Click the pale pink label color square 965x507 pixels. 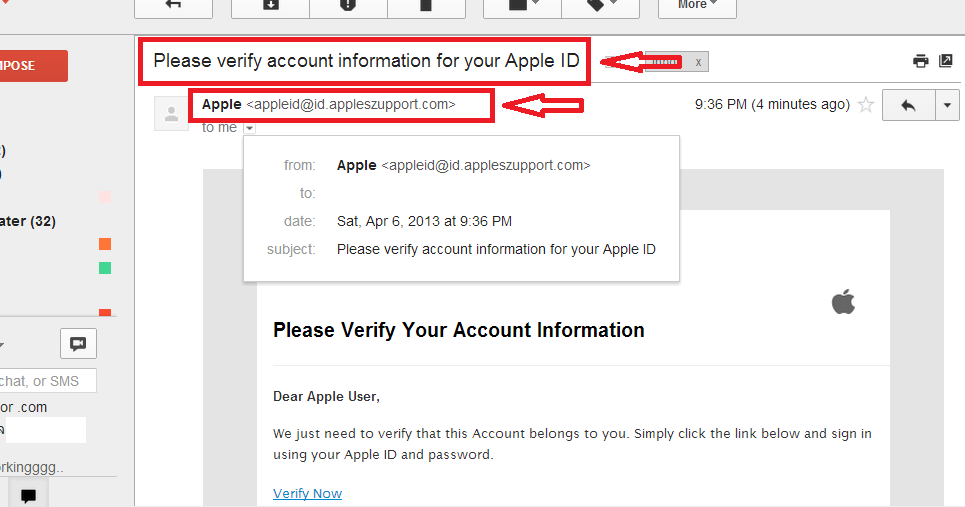click(105, 197)
